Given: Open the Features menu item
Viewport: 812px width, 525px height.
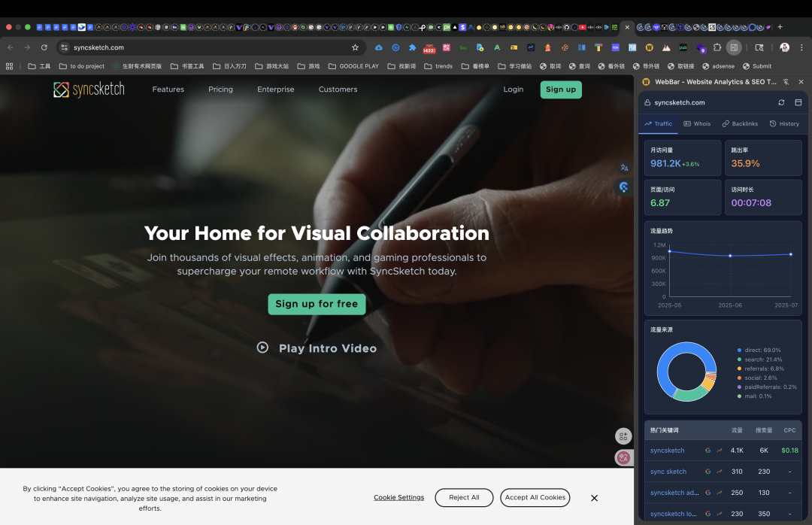Looking at the screenshot, I should (168, 90).
